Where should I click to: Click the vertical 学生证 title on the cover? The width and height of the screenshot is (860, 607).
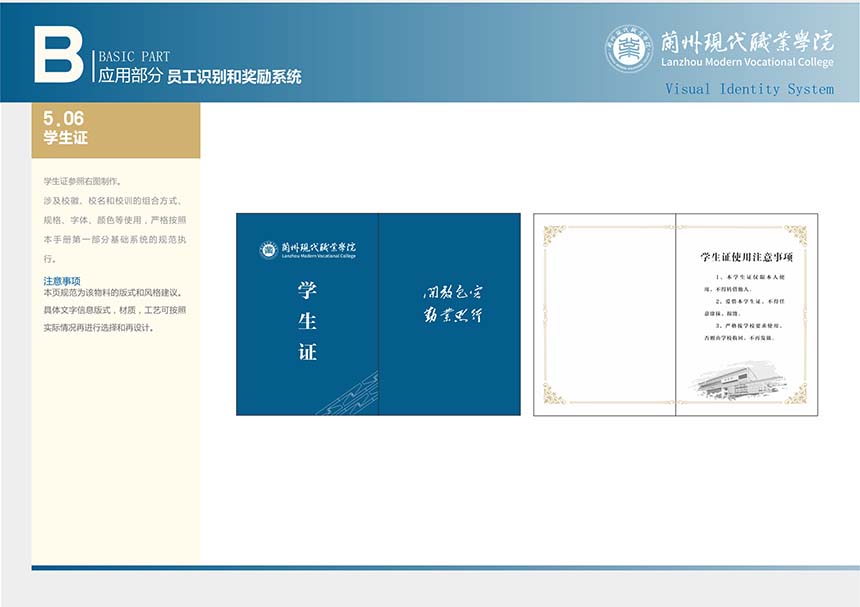[x=307, y=321]
